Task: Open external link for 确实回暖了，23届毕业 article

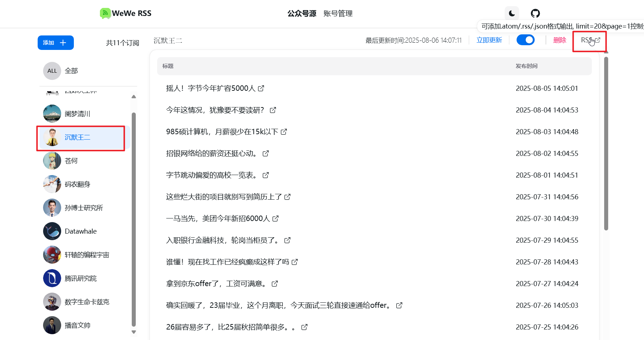Action: coord(399,305)
